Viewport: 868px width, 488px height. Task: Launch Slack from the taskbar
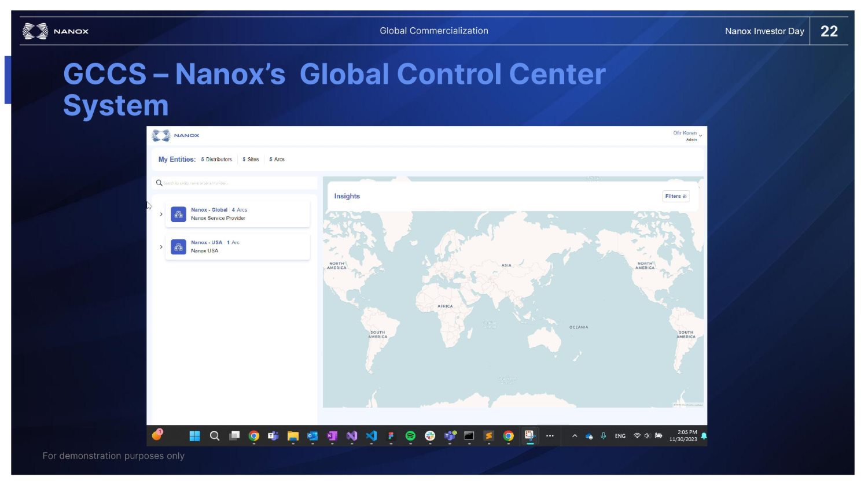pyautogui.click(x=430, y=437)
